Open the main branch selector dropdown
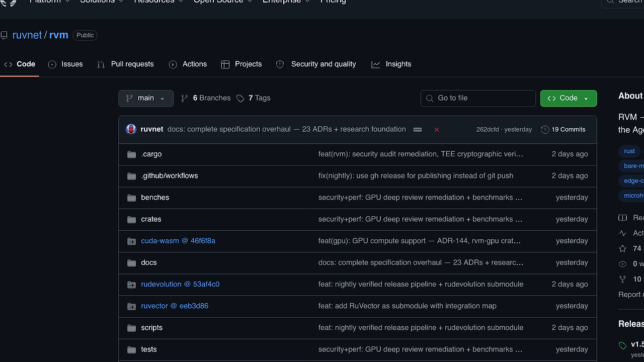644x362 pixels. click(146, 99)
